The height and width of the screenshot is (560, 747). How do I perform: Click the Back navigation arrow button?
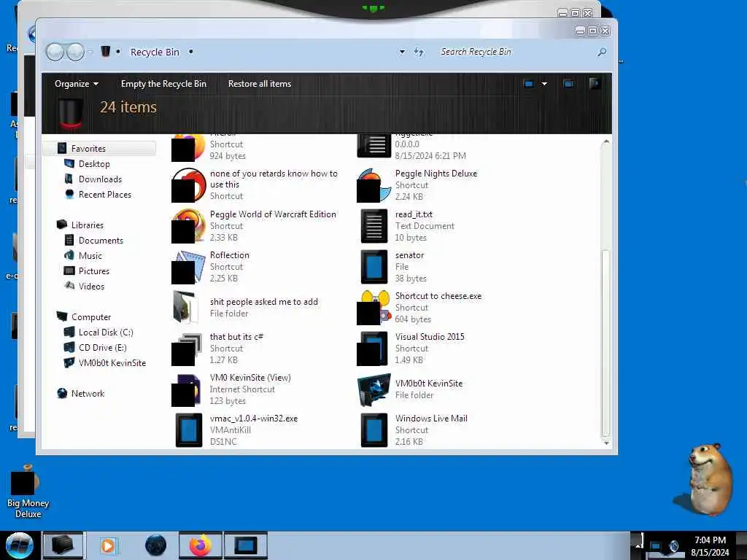point(55,52)
